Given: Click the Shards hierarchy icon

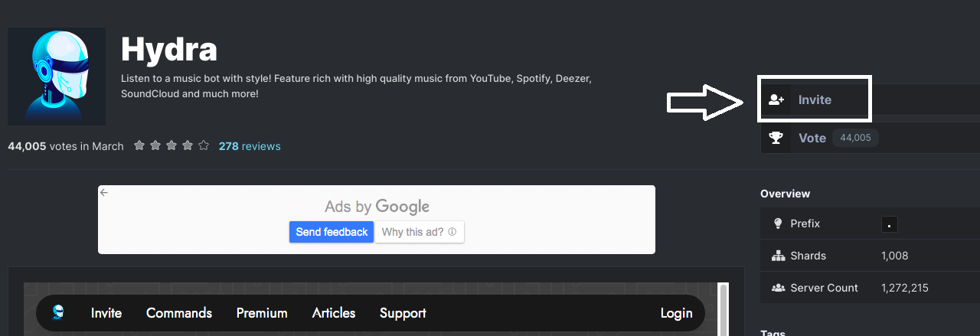Looking at the screenshot, I should click(778, 256).
